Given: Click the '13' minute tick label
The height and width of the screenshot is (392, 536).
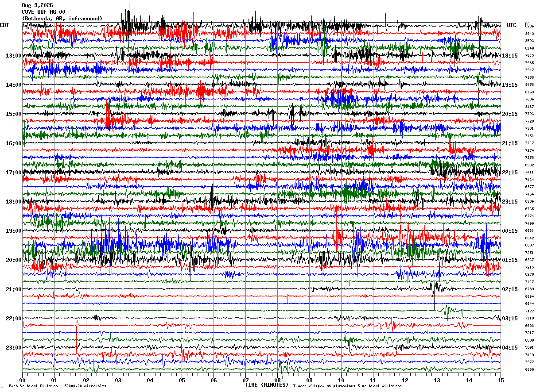Looking at the screenshot, I should (x=437, y=380).
